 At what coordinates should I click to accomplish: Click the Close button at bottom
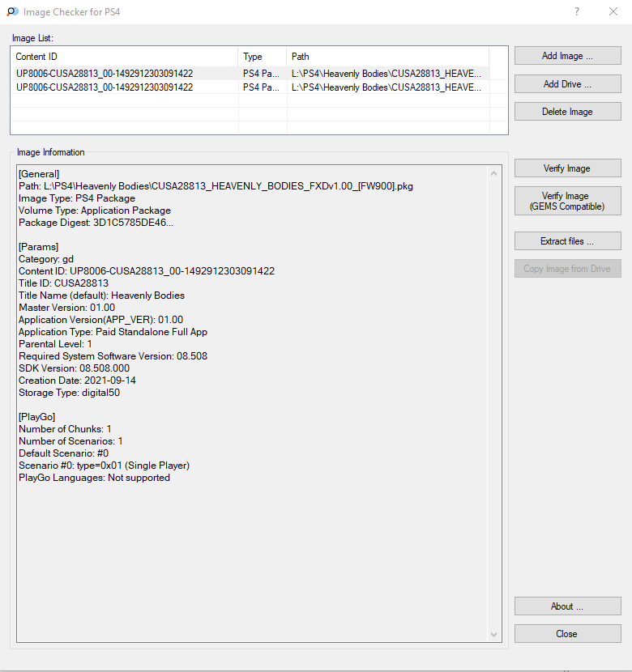567,633
